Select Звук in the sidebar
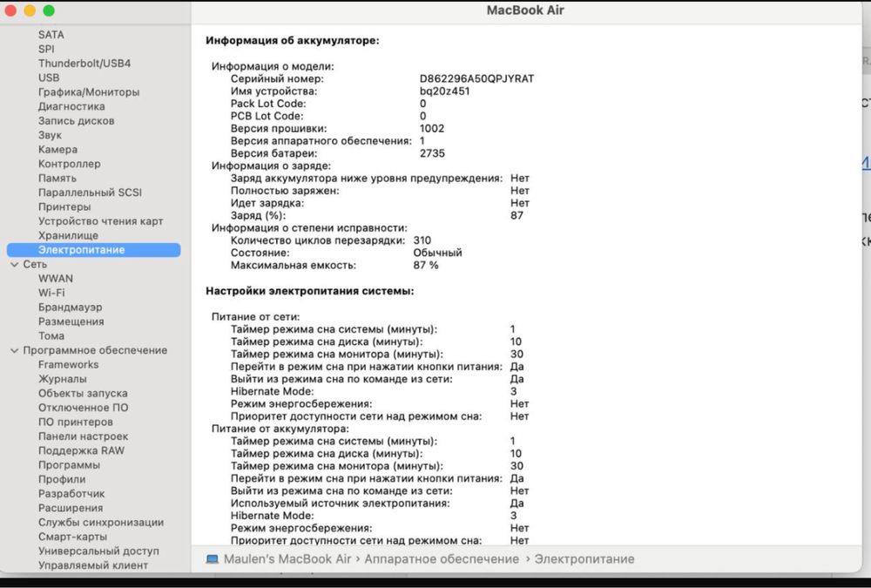Image resolution: width=871 pixels, height=588 pixels. [50, 135]
